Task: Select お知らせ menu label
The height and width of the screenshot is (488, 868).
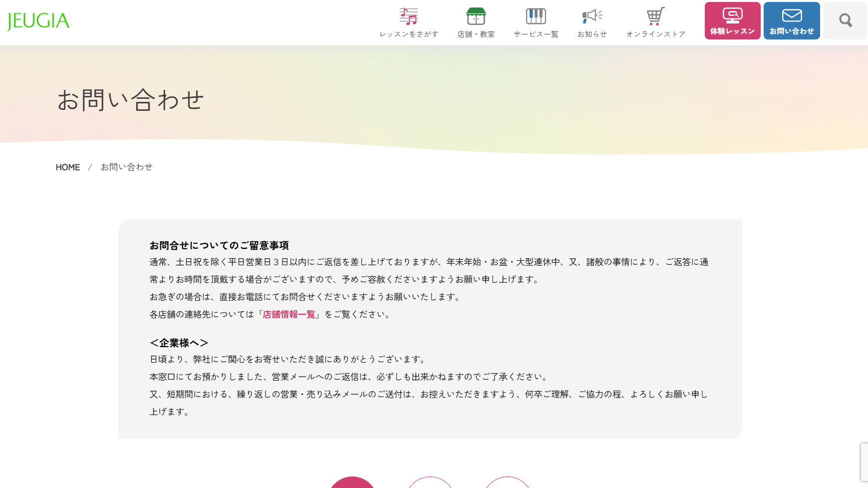Action: tap(592, 34)
